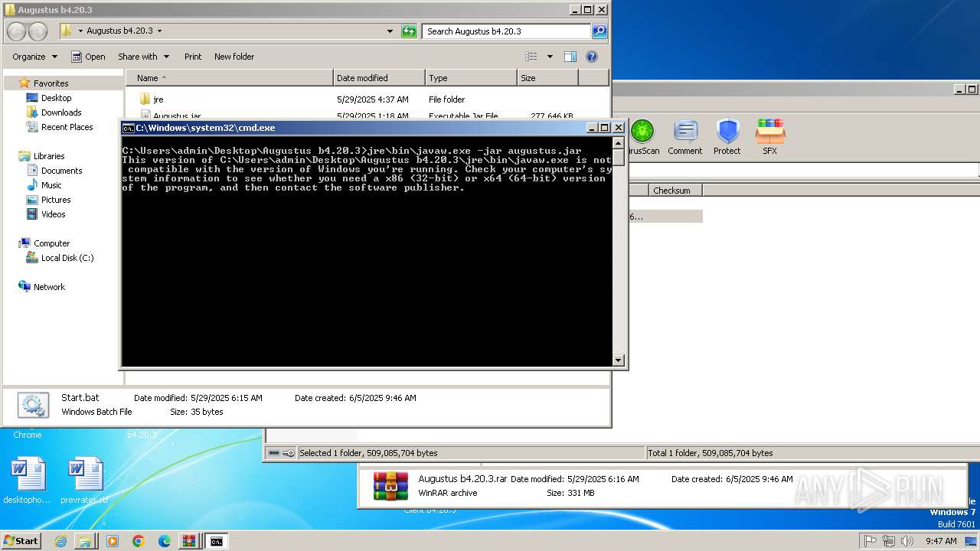This screenshot has width=980, height=551.
Task: Select Libraries in navigation pane
Action: pos(49,156)
